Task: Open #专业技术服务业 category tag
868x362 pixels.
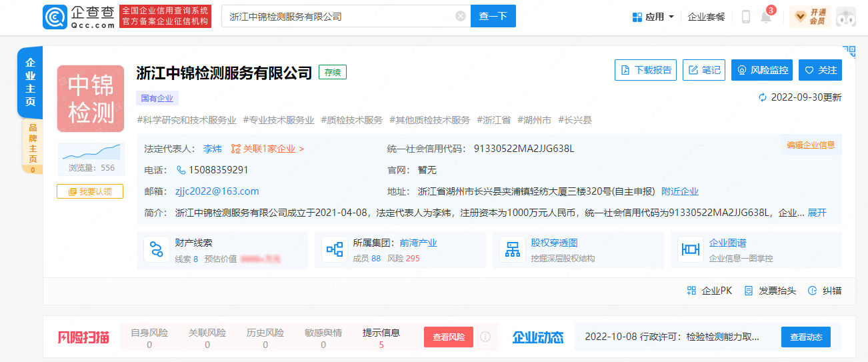Action: (279, 120)
